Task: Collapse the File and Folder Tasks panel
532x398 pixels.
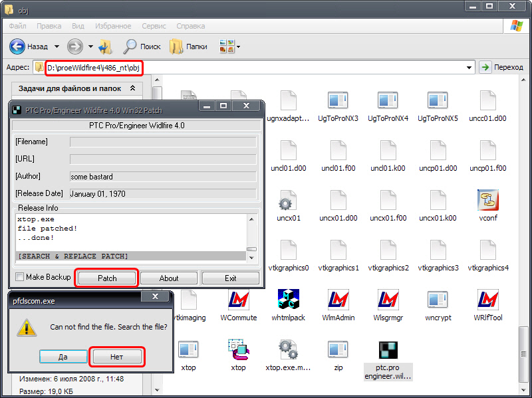Action: tap(132, 88)
